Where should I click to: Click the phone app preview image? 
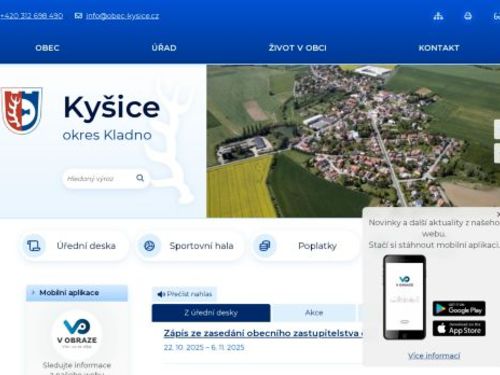tap(404, 297)
